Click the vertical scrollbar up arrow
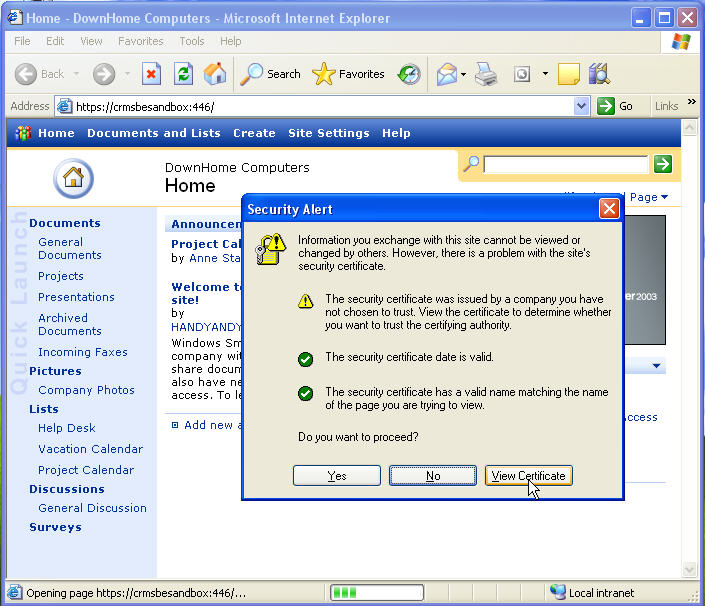 [689, 128]
